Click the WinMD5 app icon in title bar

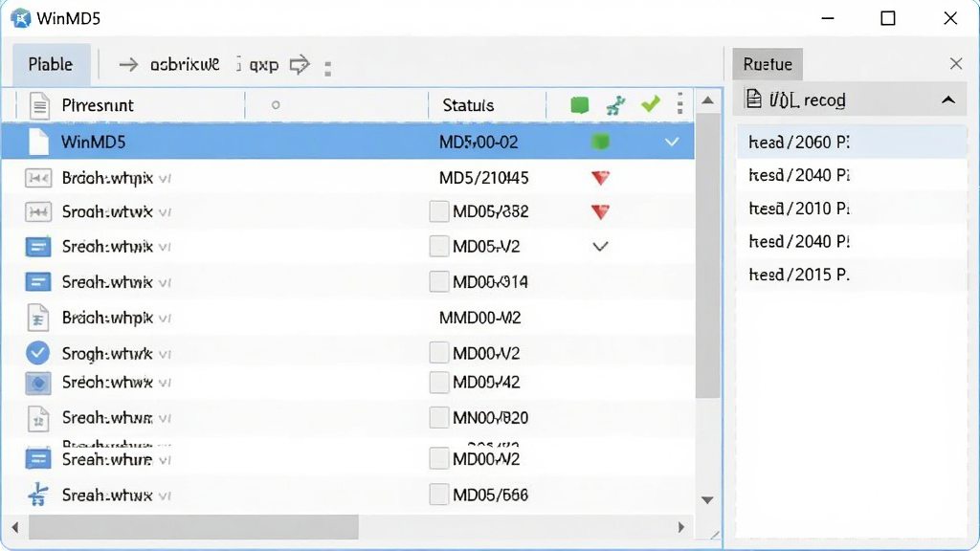click(21, 18)
